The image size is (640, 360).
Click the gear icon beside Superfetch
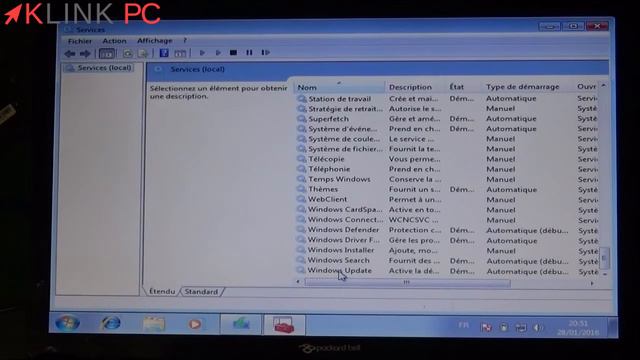(x=302, y=119)
